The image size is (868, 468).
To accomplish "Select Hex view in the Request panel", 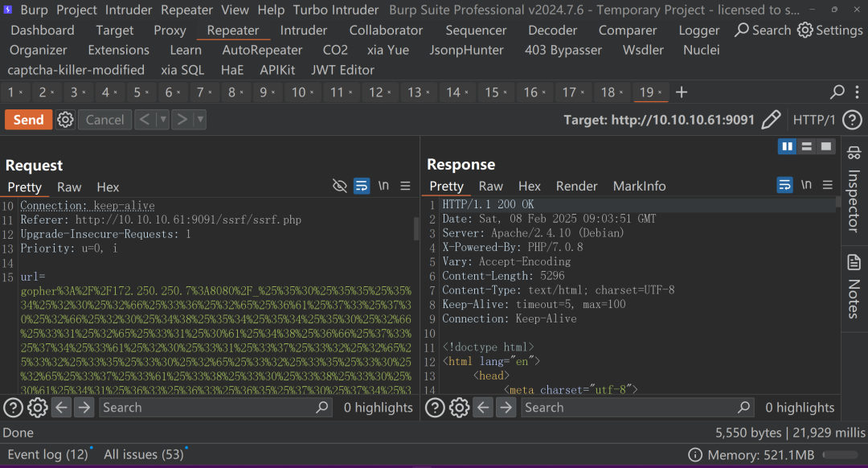I will pyautogui.click(x=108, y=187).
